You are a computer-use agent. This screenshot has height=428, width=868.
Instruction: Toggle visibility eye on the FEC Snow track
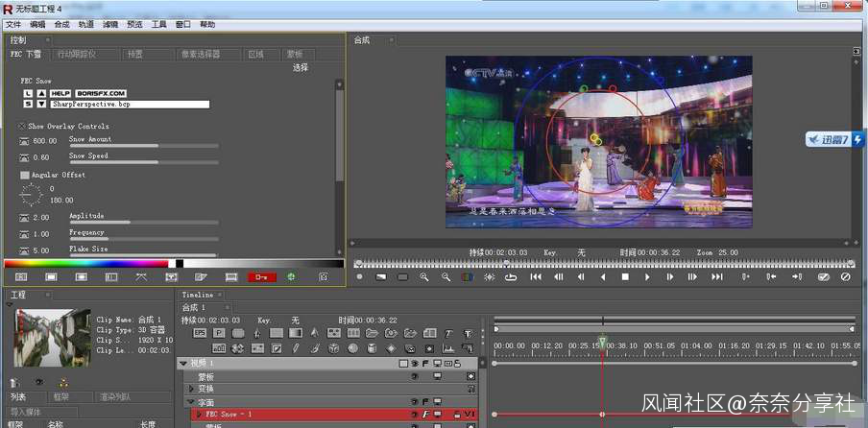(416, 415)
